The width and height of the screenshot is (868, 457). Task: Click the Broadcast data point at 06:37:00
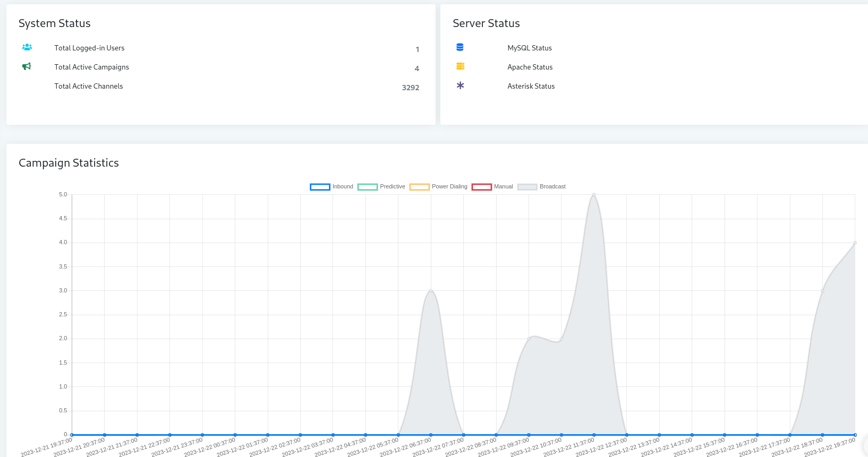[x=431, y=291]
